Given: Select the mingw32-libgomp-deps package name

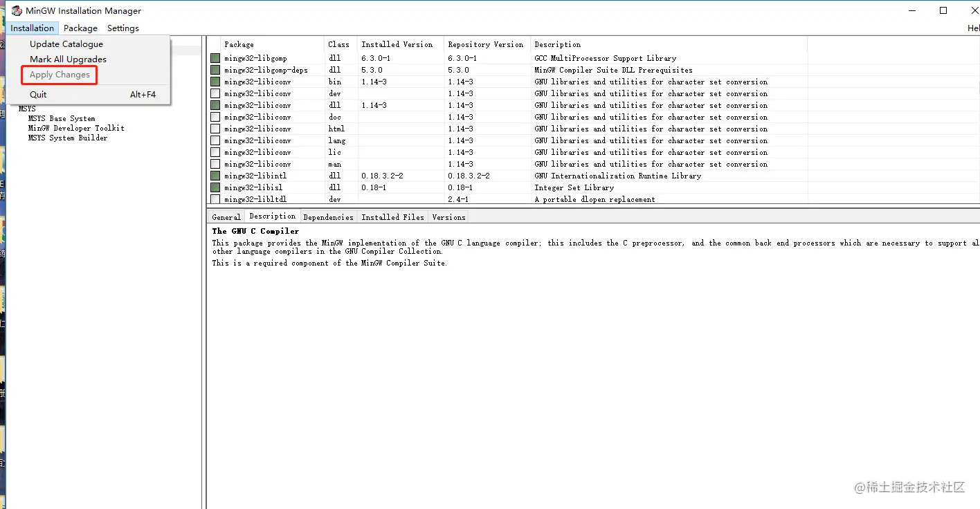Looking at the screenshot, I should tap(266, 70).
